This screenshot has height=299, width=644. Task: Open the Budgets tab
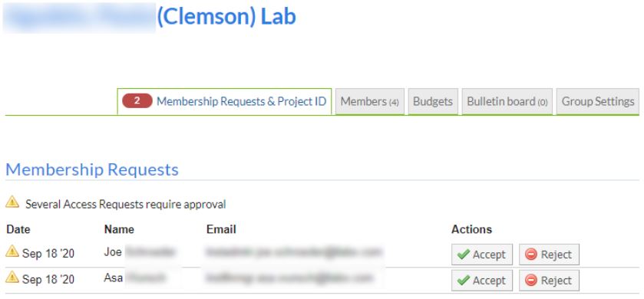(433, 102)
